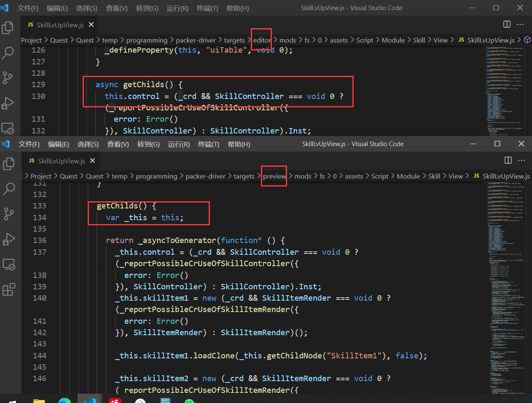Image resolution: width=532 pixels, height=403 pixels.
Task: Open the 帮助(H) menu in the lower window
Action: [x=239, y=144]
